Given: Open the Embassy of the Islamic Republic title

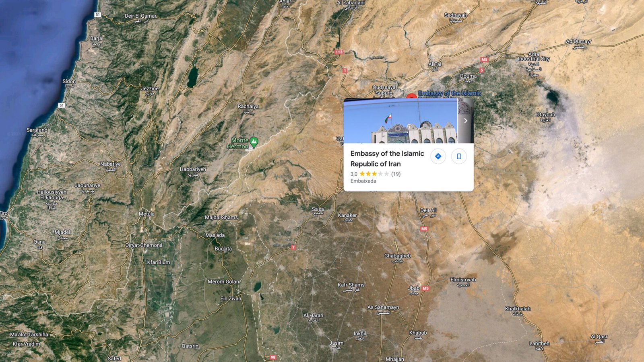Looking at the screenshot, I should (387, 158).
